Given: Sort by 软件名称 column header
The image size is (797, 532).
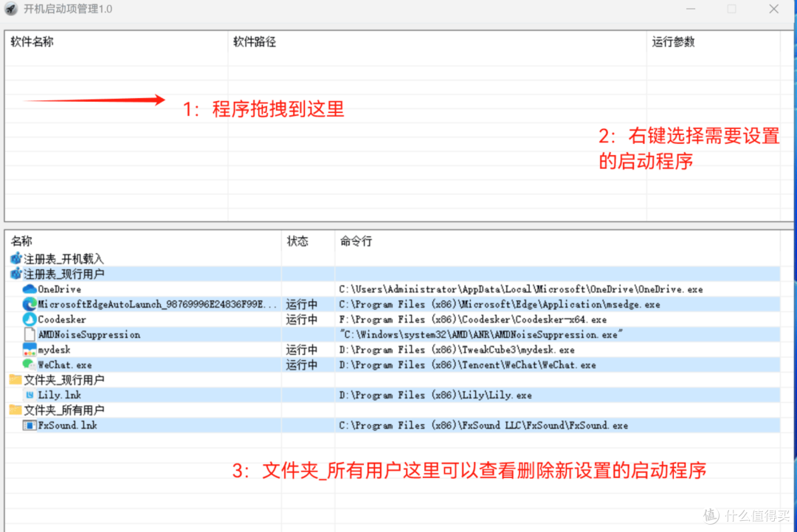Looking at the screenshot, I should [x=32, y=42].
